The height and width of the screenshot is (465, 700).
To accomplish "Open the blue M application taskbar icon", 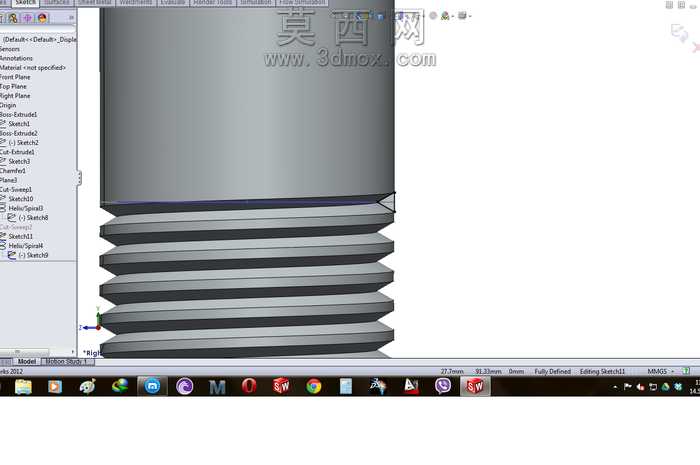I will click(x=217, y=387).
